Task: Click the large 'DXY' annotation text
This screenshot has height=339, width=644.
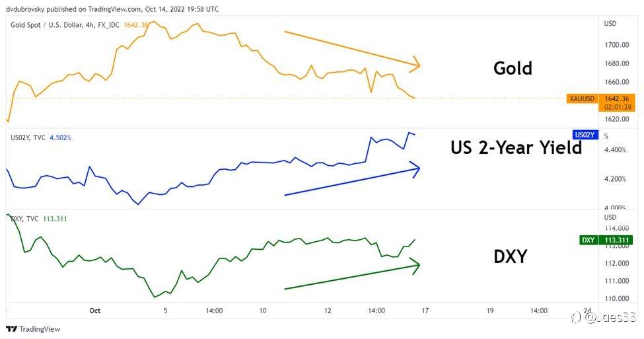Action: pos(510,256)
